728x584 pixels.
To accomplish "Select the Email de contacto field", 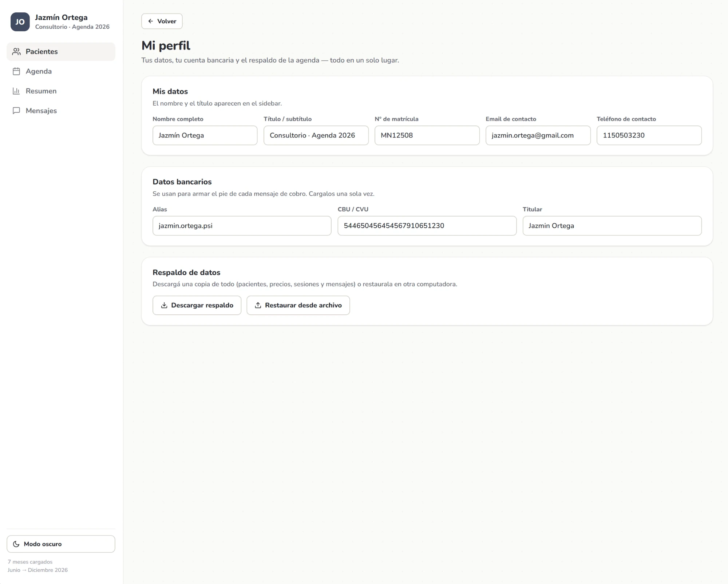I will tap(538, 135).
